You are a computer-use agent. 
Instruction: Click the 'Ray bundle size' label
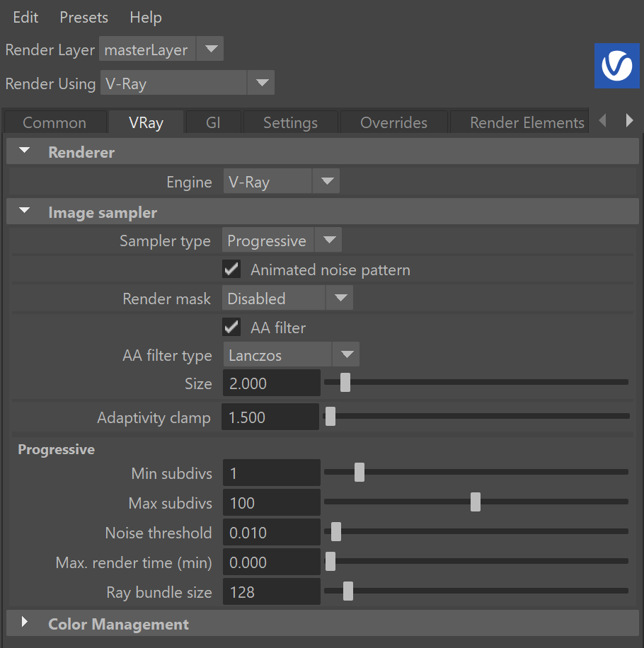[x=159, y=592]
